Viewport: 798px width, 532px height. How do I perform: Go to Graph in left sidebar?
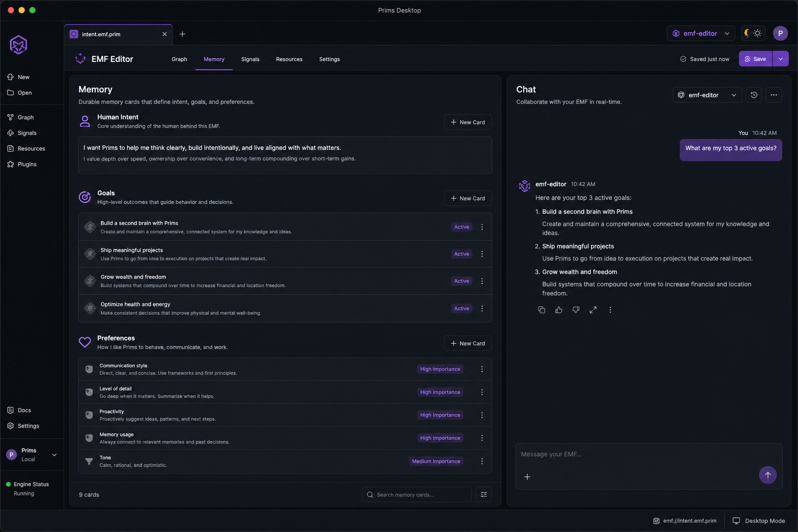(x=20, y=117)
